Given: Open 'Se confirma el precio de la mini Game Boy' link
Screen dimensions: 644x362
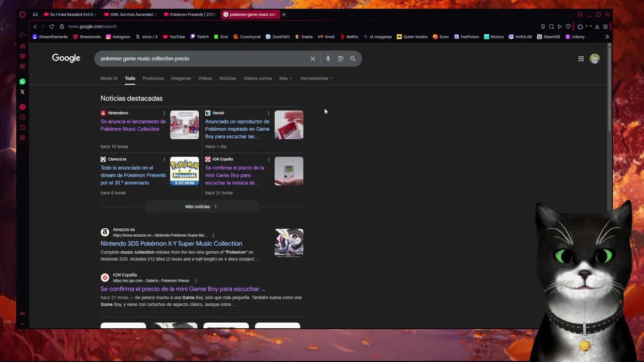Looking at the screenshot, I should click(183, 289).
